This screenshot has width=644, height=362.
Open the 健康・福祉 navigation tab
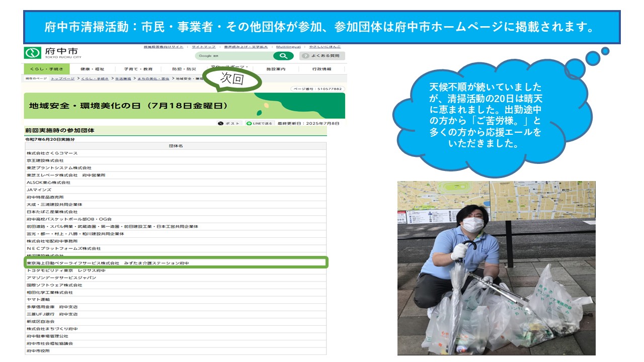(93, 69)
